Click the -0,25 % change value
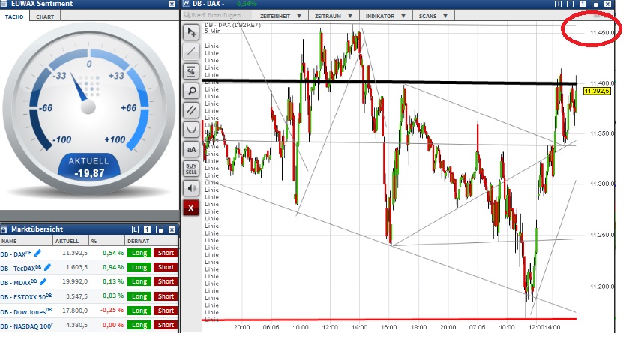The width and height of the screenshot is (644, 339). pyautogui.click(x=113, y=310)
